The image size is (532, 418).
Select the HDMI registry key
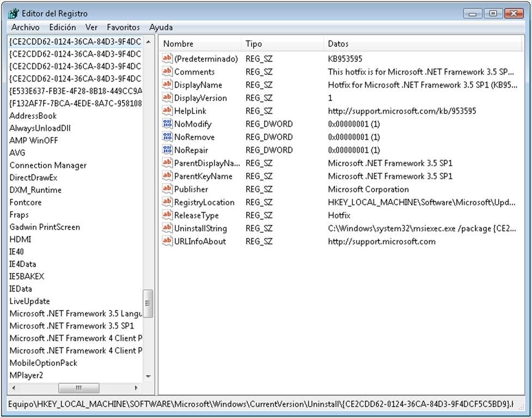20,239
